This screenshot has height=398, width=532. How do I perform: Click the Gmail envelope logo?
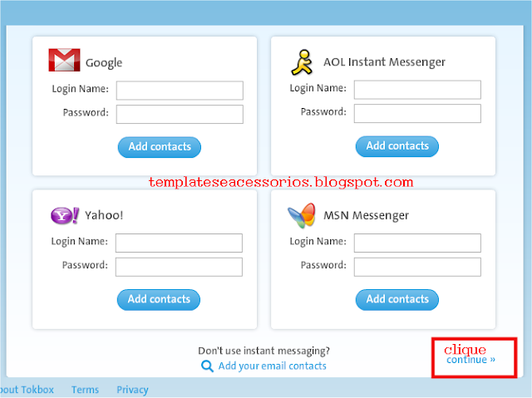click(64, 60)
